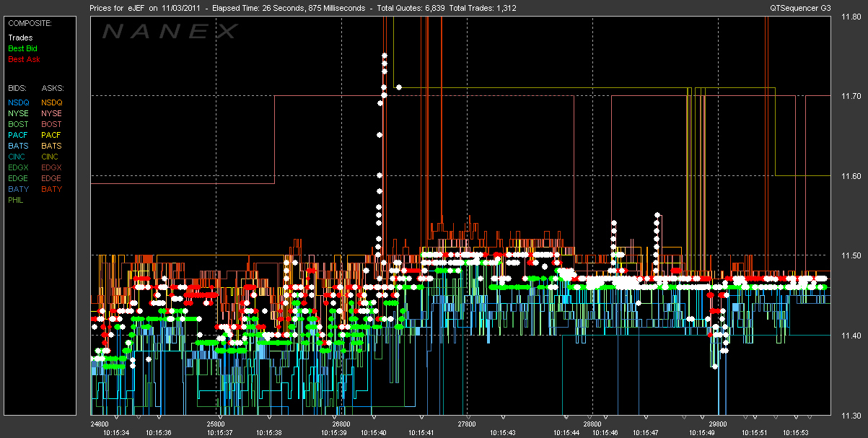Pick NYSE in the ASKS legend column
868x438 pixels.
tap(51, 113)
